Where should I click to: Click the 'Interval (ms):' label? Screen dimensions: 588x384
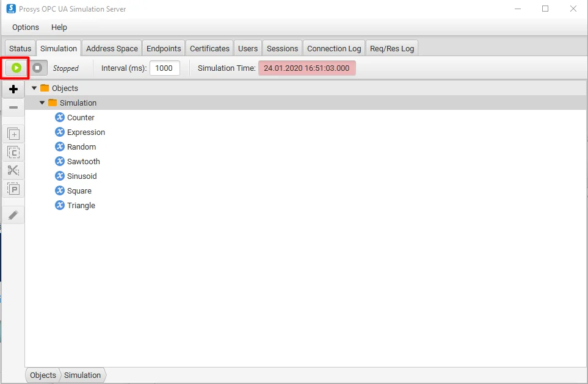124,68
